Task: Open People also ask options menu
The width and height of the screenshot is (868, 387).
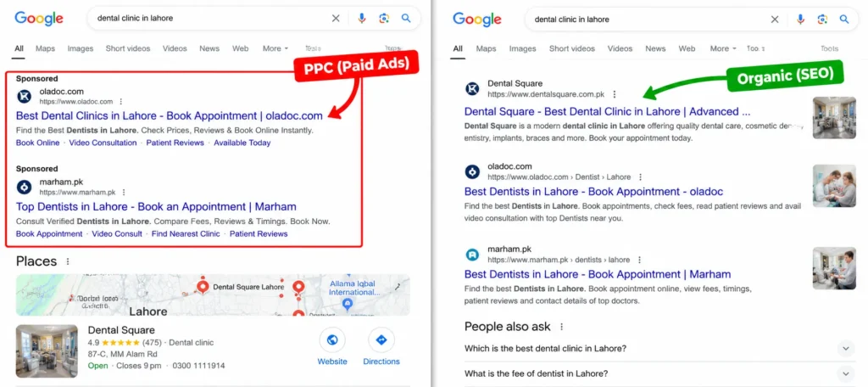Action: click(x=562, y=327)
